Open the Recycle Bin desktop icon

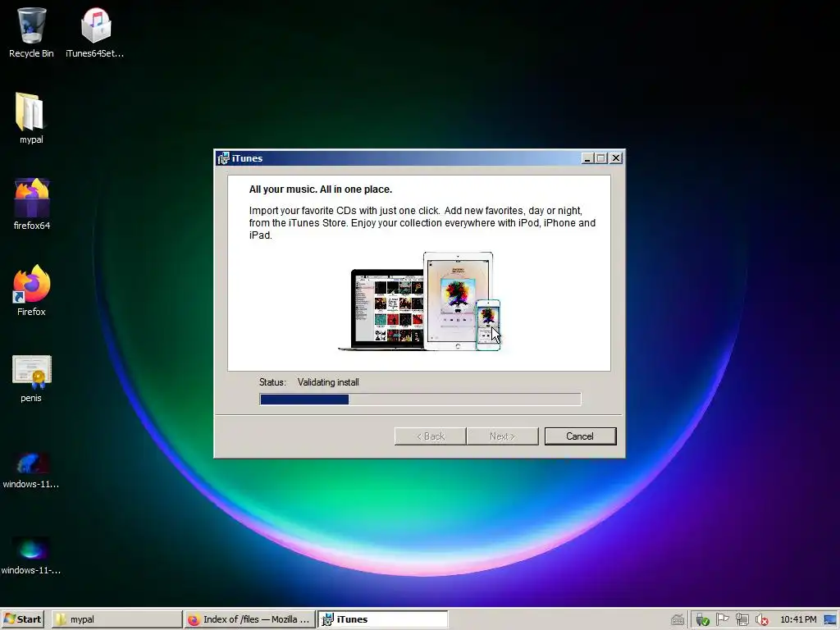(x=31, y=32)
